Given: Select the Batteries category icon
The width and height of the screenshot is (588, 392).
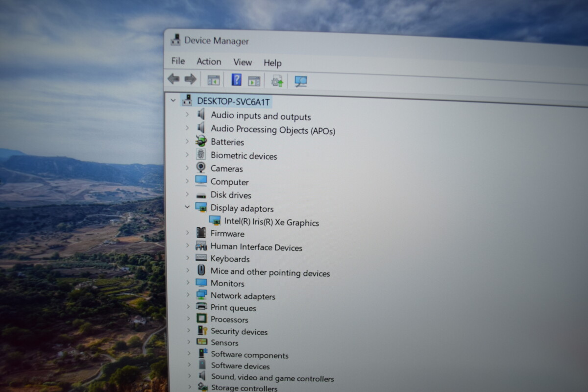Looking at the screenshot, I should click(201, 141).
